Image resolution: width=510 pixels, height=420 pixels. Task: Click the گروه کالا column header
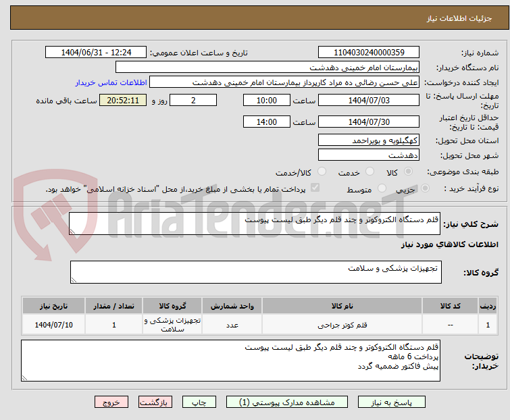point(172,306)
